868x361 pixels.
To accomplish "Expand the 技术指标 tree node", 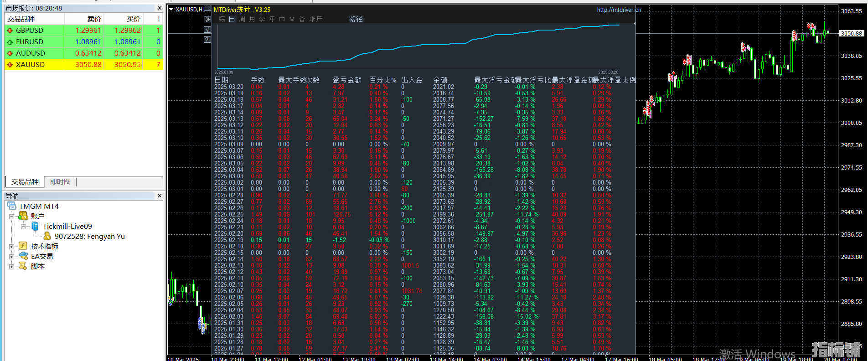I will [12, 247].
